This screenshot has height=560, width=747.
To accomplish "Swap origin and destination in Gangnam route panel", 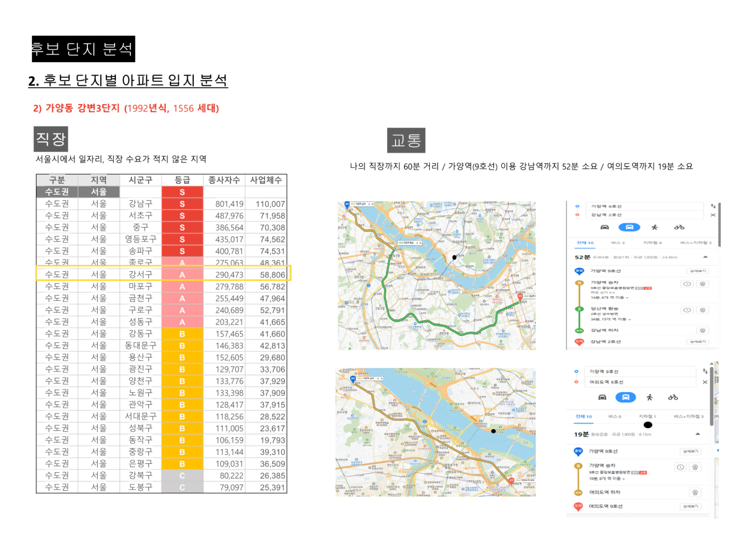I will coord(713,206).
